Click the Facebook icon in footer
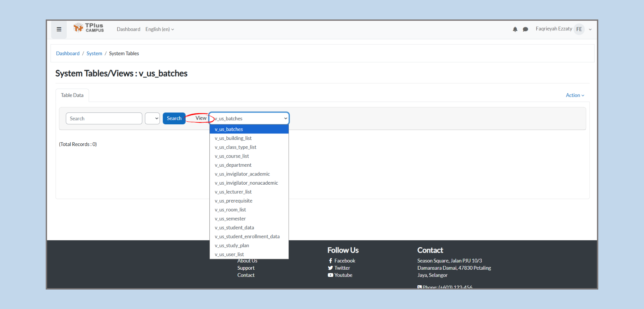The image size is (644, 309). (x=330, y=261)
